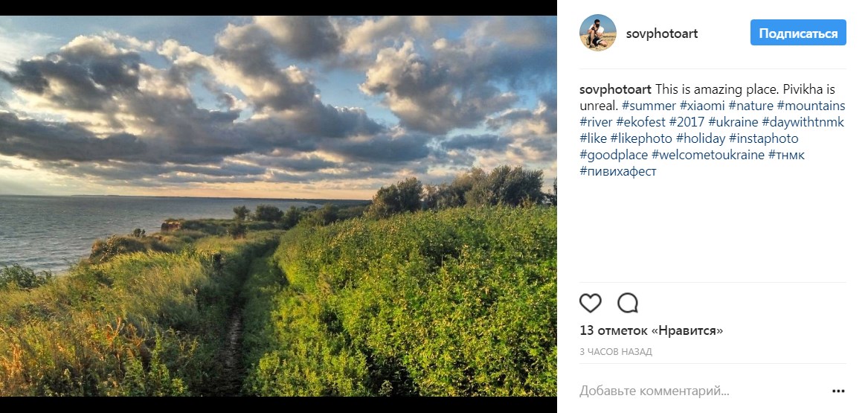The image size is (868, 413).
Task: Open the #summer hashtag
Action: 649,106
